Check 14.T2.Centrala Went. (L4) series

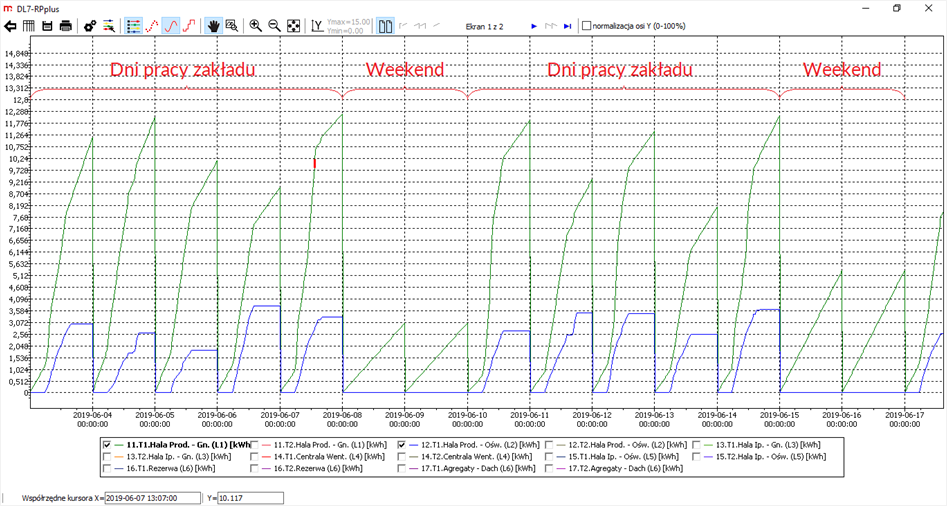402,456
